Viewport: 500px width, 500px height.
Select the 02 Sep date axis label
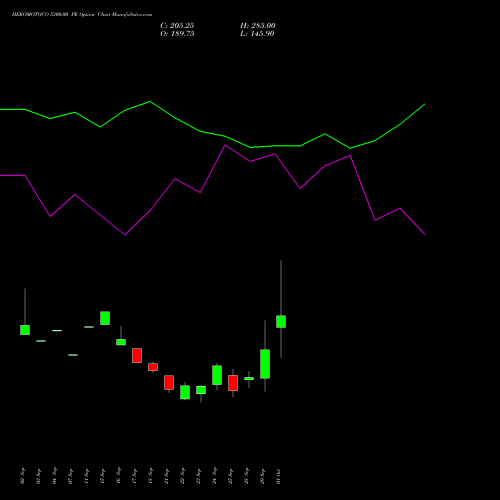(22, 476)
